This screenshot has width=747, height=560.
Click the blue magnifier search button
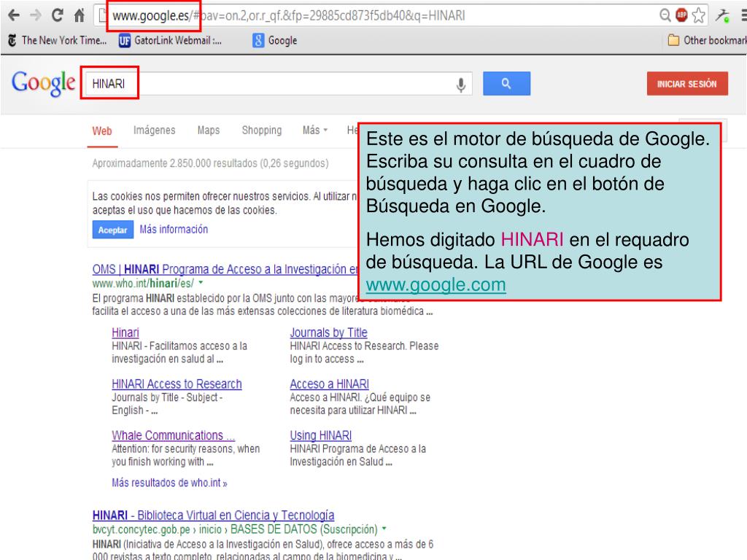point(506,84)
